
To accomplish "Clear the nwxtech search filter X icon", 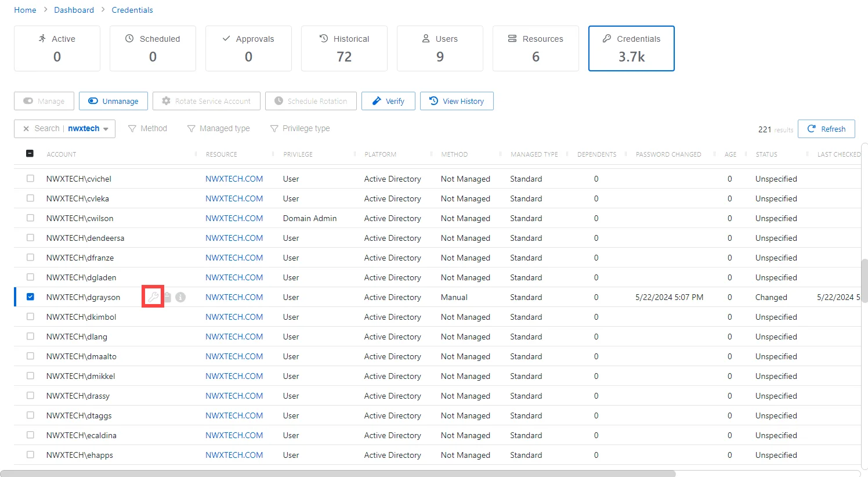I will tap(26, 129).
